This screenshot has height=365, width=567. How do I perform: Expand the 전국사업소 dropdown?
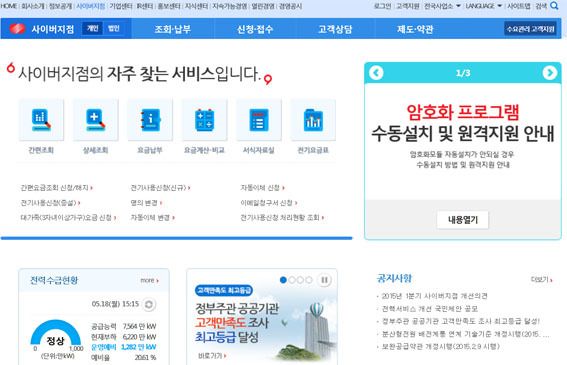442,6
